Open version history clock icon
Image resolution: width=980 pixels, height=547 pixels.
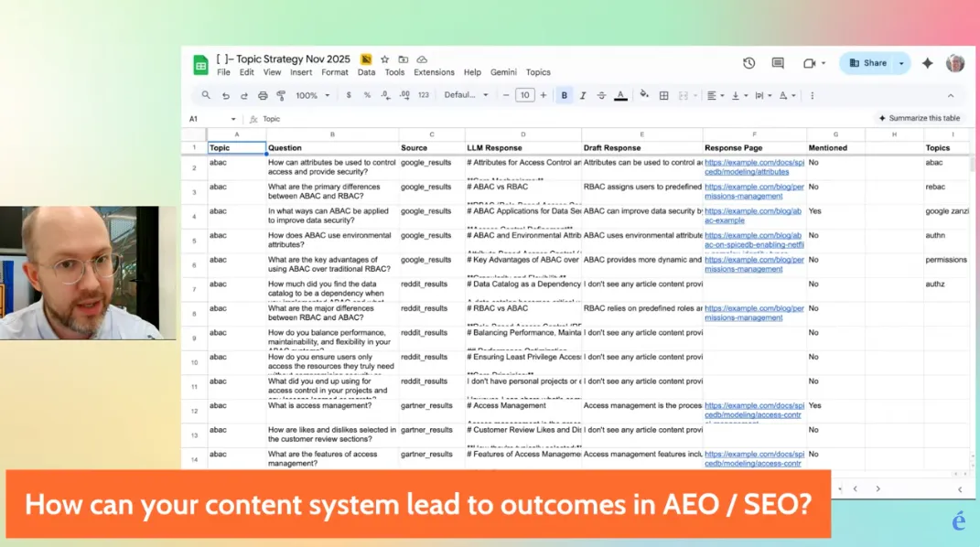[x=748, y=63]
